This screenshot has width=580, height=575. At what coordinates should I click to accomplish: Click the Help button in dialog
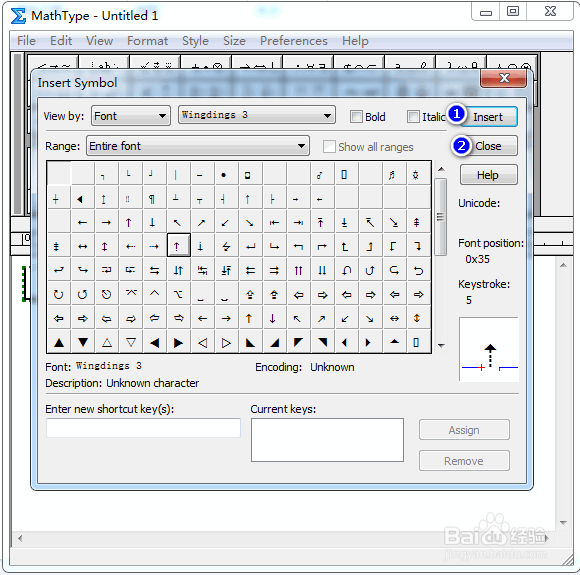coord(488,175)
